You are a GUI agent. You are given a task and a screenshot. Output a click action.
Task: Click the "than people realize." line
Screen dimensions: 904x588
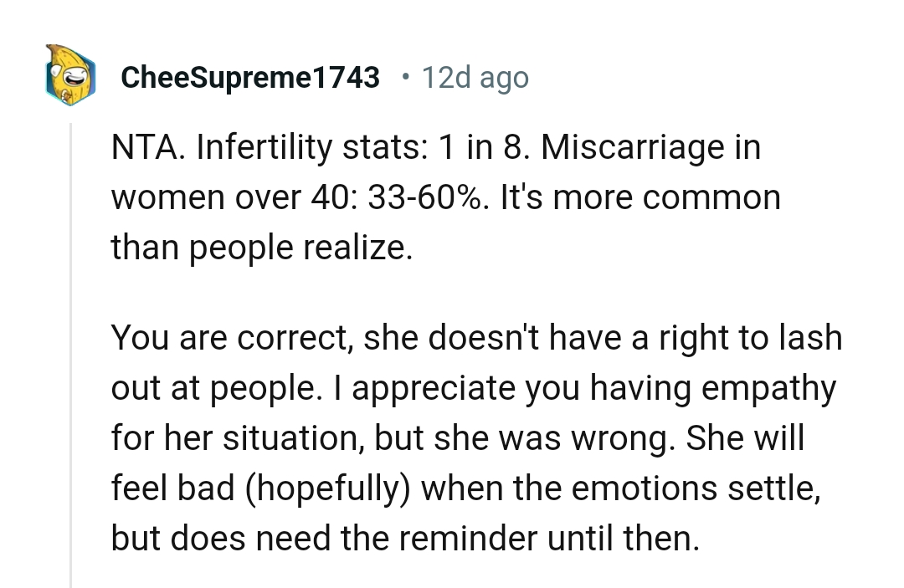click(x=262, y=247)
